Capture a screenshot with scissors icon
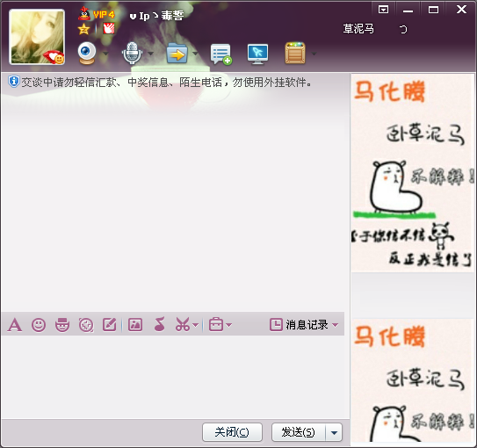This screenshot has height=448, width=477. tap(182, 324)
